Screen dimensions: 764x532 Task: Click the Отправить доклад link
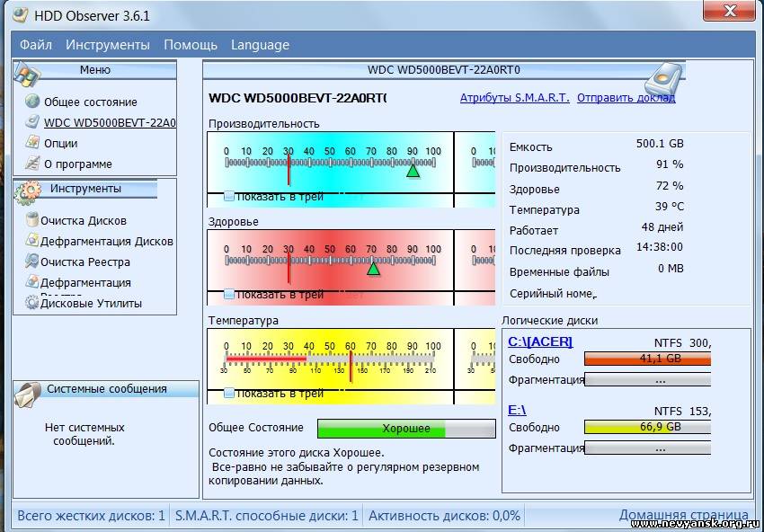click(x=626, y=97)
